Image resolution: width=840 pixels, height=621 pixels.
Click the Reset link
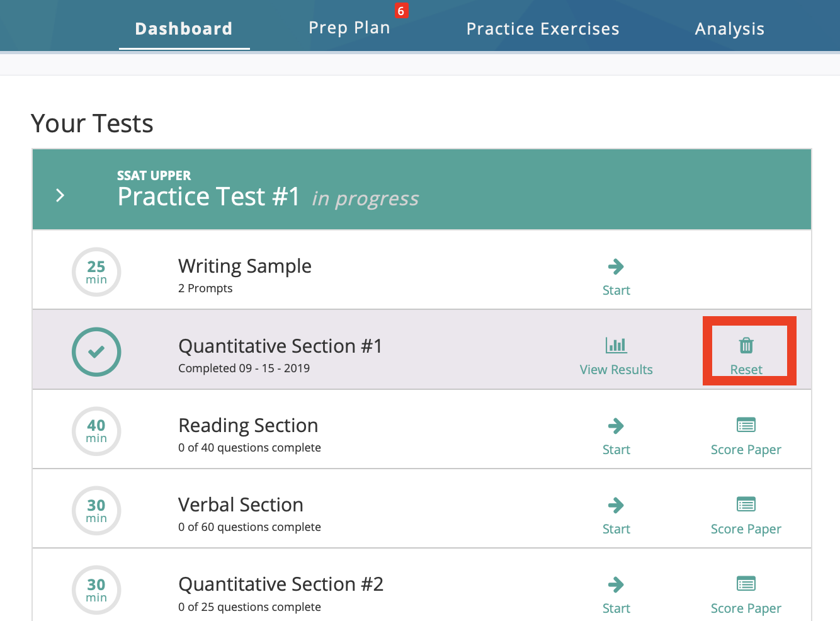coord(747,370)
